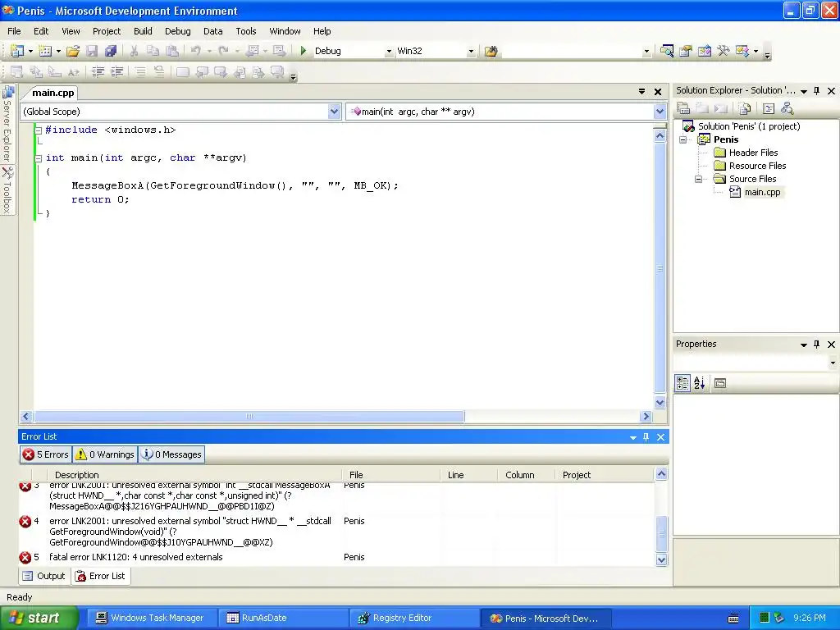
Task: Toggle Alphabetical sort in Properties panel
Action: click(x=699, y=383)
